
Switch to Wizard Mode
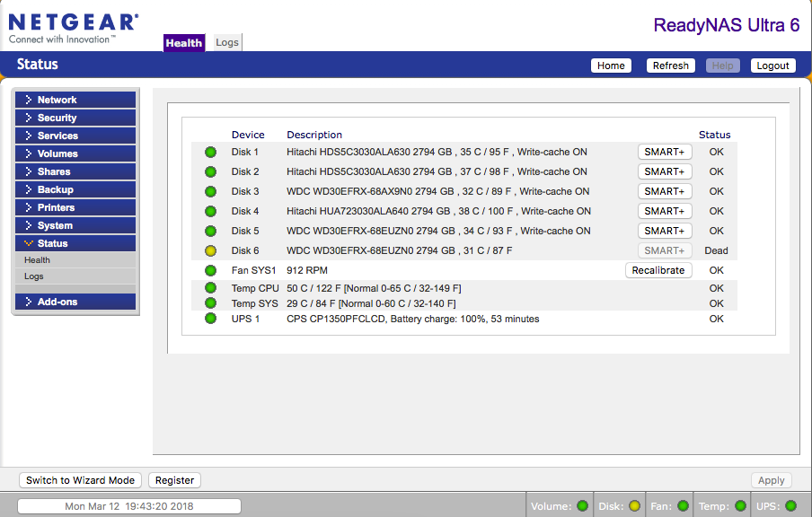80,480
